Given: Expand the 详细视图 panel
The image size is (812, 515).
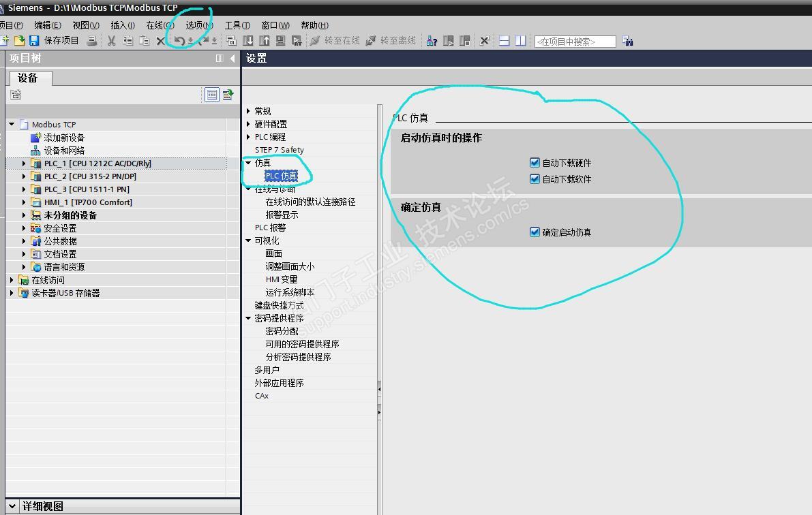Looking at the screenshot, I should pyautogui.click(x=12, y=505).
